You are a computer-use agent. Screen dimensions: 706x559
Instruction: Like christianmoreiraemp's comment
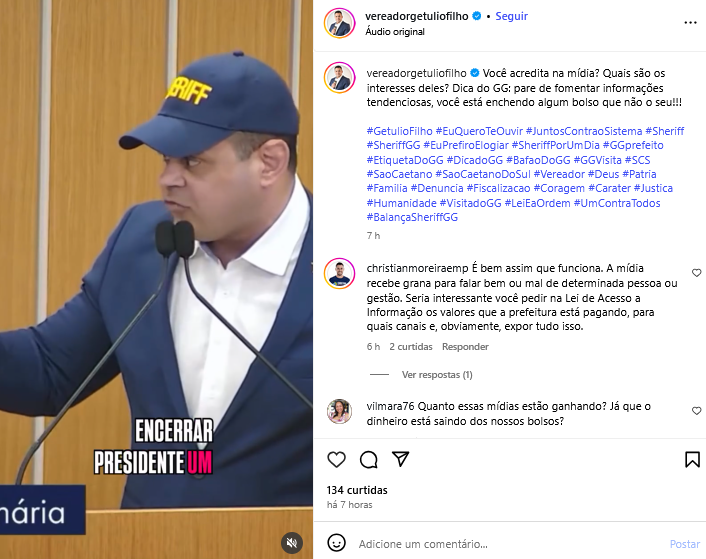tap(696, 273)
